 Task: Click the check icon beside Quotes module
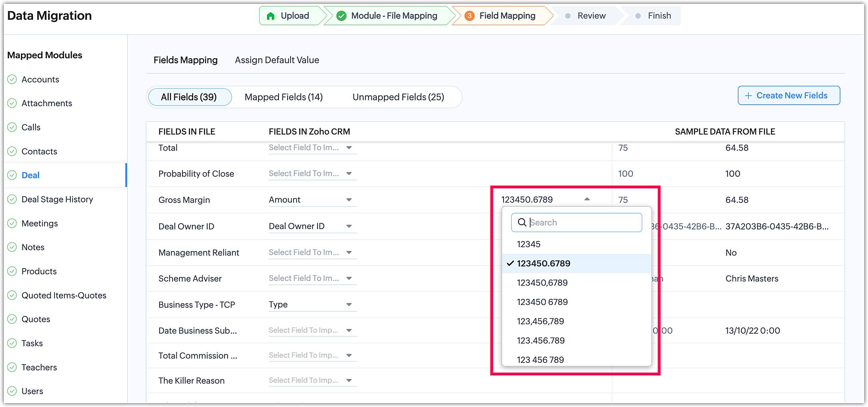click(12, 320)
